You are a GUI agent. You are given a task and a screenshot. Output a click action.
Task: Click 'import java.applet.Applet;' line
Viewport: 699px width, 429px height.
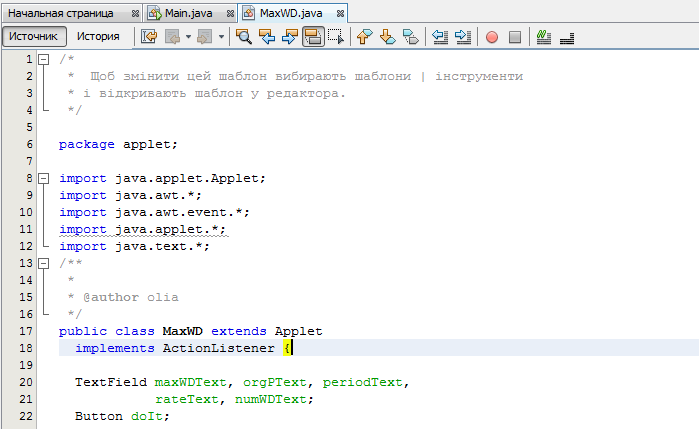point(162,178)
